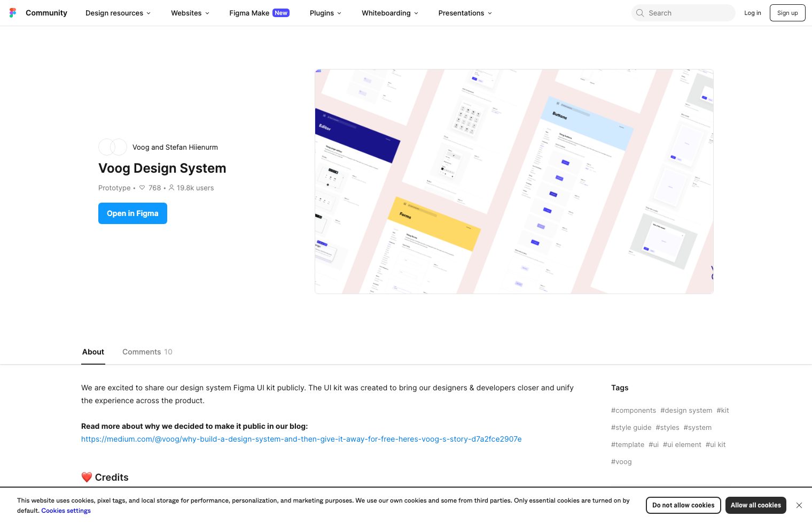Click the search magnifier icon
The width and height of the screenshot is (812, 524).
pos(640,13)
